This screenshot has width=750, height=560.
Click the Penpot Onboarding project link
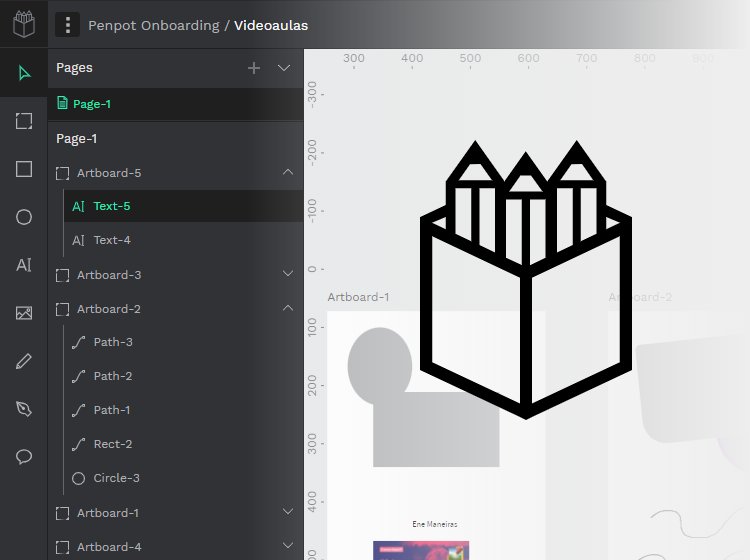[x=153, y=25]
